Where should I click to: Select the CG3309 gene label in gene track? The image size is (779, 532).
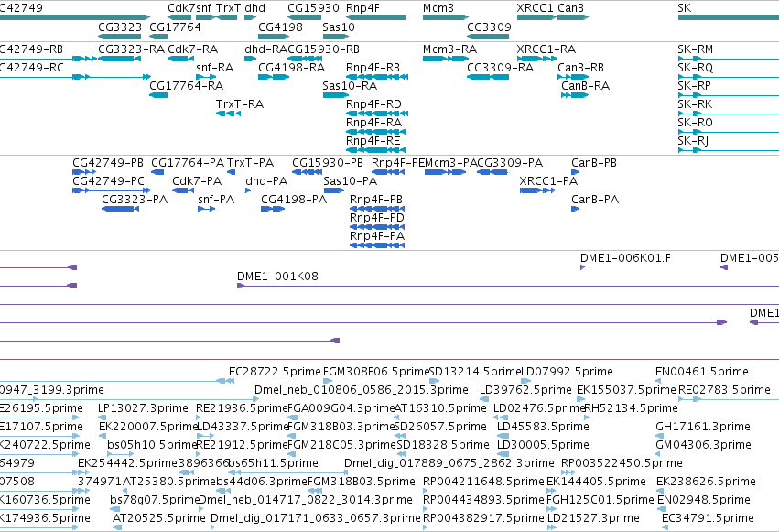[489, 27]
